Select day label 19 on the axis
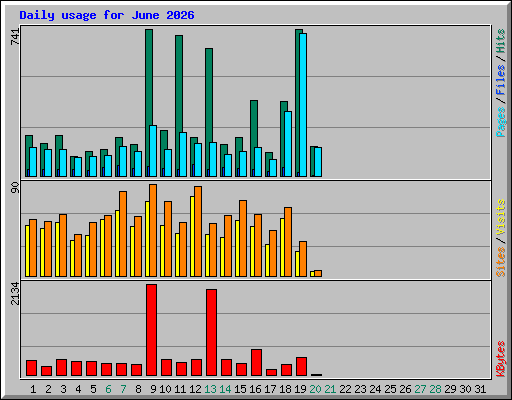This screenshot has height=400, width=512. tap(300, 389)
